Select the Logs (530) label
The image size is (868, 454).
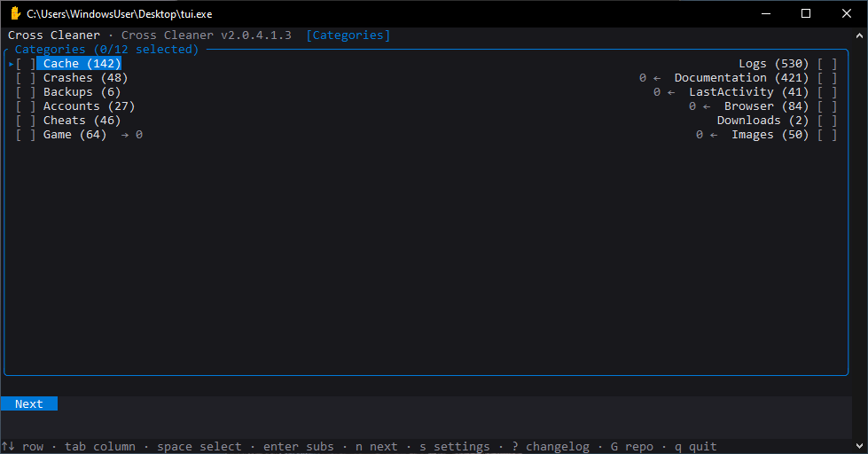(774, 64)
